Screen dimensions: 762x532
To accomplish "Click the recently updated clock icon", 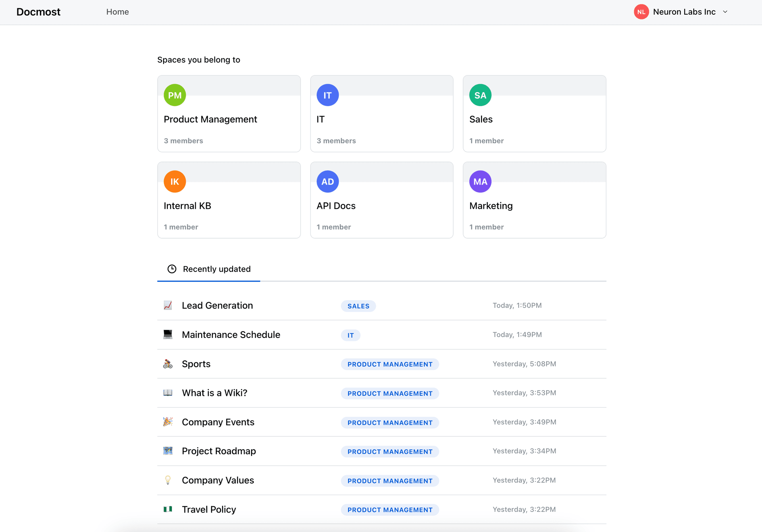I will pos(172,268).
